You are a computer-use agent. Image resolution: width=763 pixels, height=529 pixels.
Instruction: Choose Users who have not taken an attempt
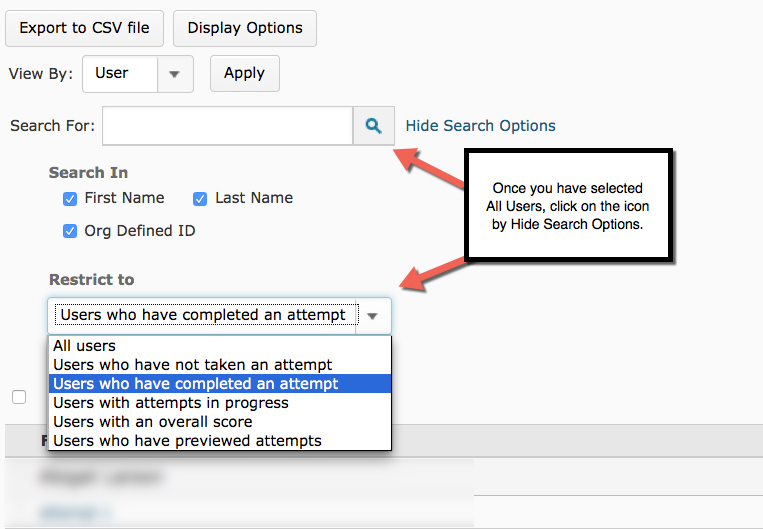(x=192, y=365)
